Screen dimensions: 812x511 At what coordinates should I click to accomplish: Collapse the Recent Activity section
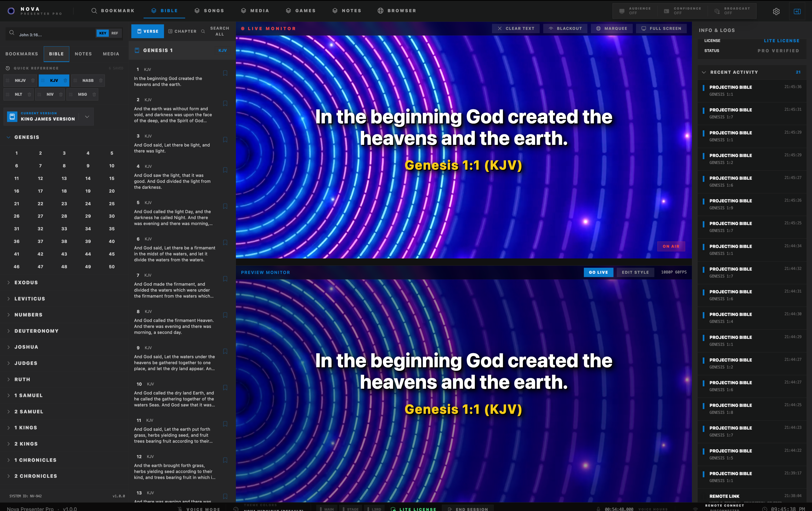[x=704, y=72]
